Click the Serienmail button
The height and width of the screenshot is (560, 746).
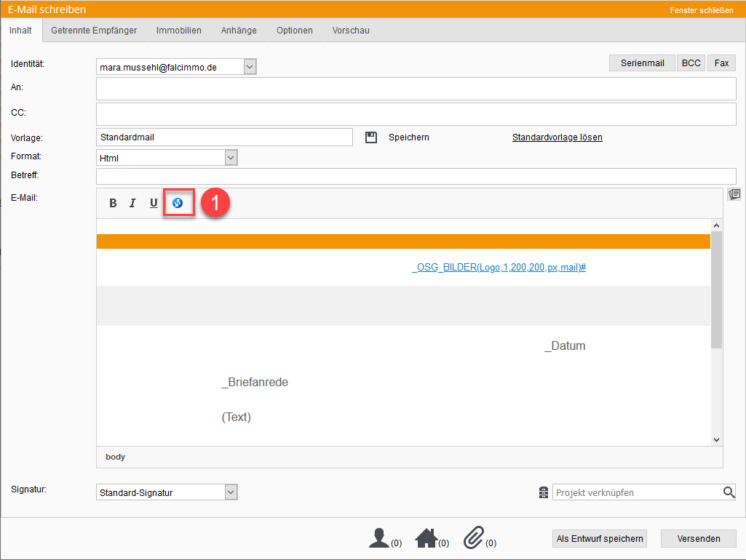pyautogui.click(x=642, y=63)
